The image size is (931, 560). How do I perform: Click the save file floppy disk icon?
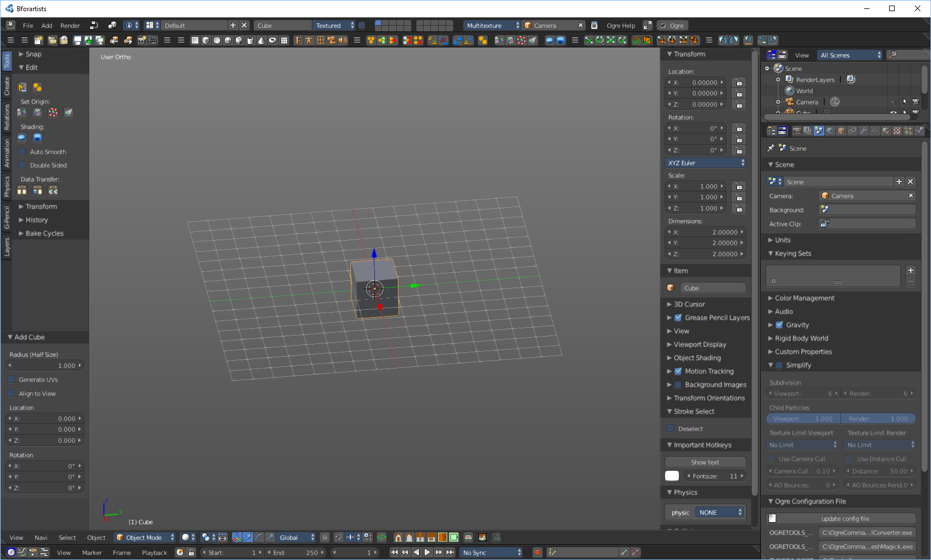[x=78, y=40]
